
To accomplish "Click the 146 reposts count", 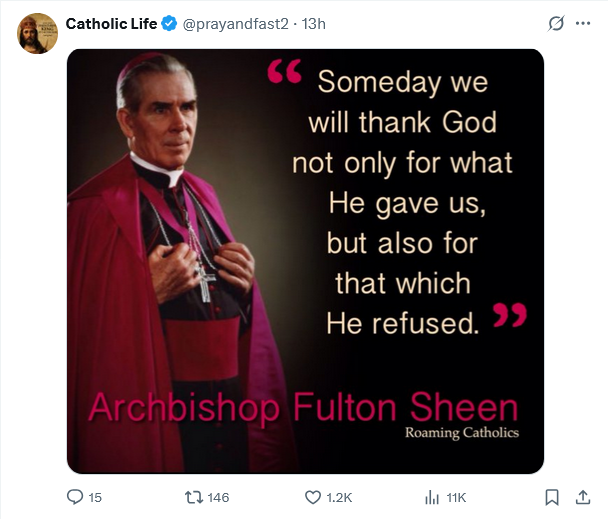I will click(219, 497).
